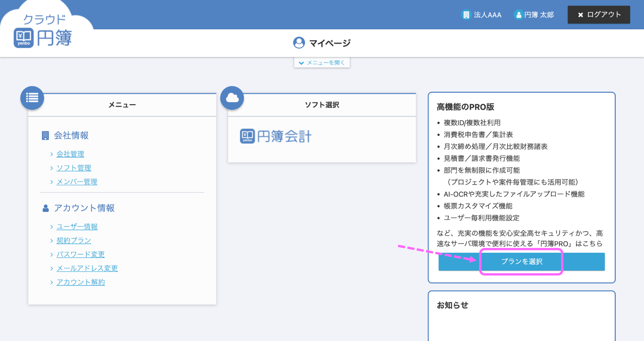This screenshot has width=644, height=341.
Task: Click the 円簿 太郎 user avatar icon
Action: pos(519,15)
